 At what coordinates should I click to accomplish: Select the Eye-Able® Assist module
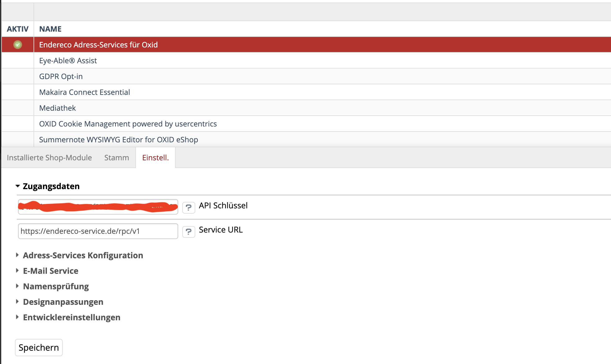[x=68, y=60]
